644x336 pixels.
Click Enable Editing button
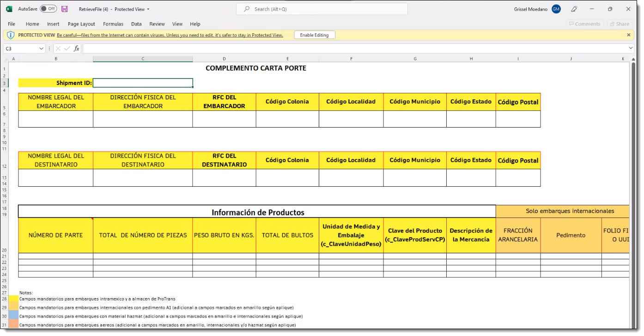tap(315, 35)
